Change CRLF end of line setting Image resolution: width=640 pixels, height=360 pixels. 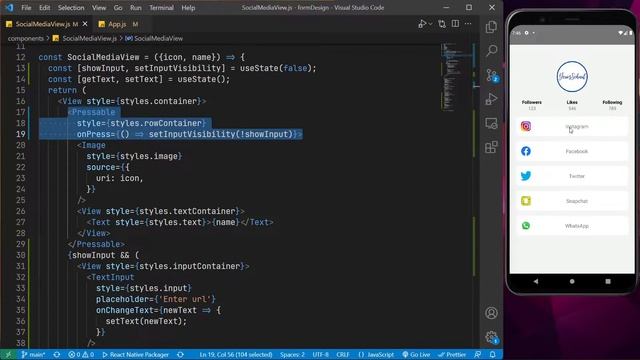pos(343,355)
